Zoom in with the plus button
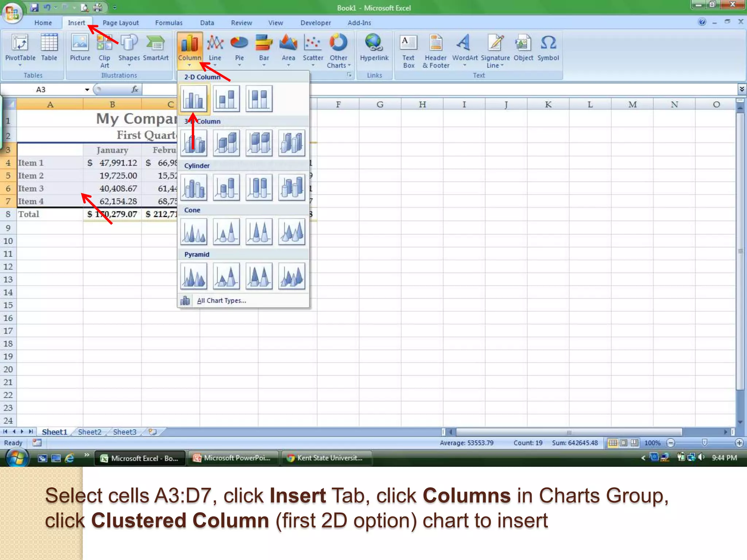This screenshot has height=560, width=747. [739, 443]
